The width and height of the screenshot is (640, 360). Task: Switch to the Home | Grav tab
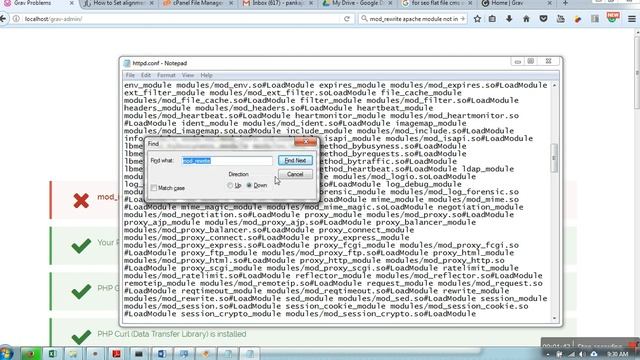click(x=517, y=3)
